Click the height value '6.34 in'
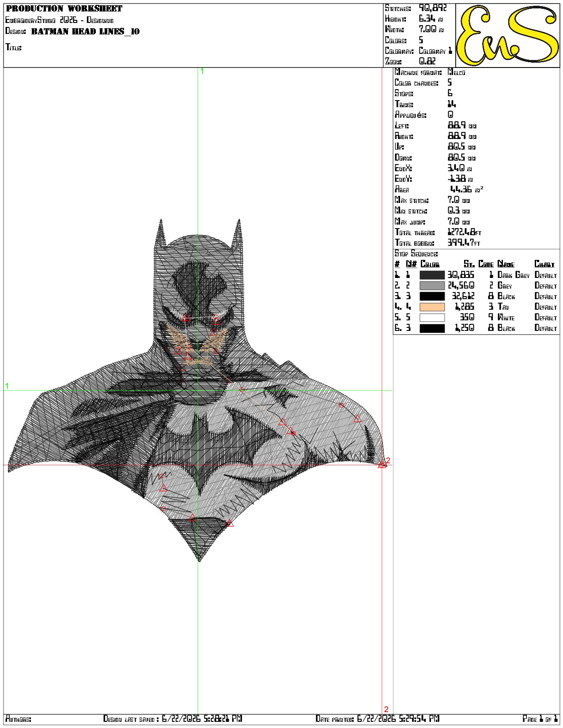Screen dimensions: 563x728 (431, 19)
